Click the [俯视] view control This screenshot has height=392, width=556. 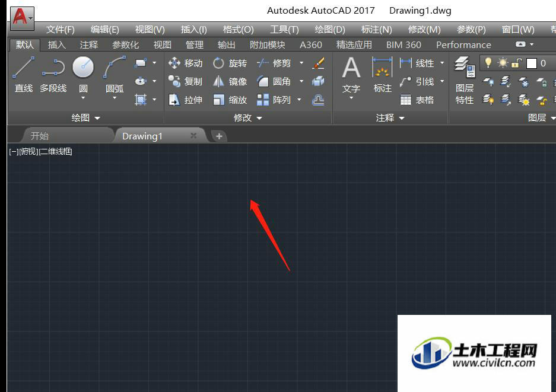[x=28, y=152]
